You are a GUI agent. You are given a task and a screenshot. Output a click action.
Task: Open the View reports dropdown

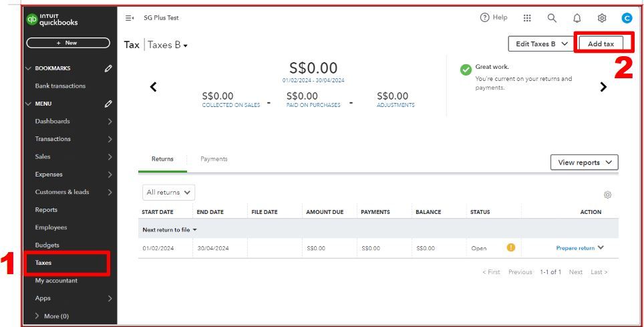click(584, 162)
